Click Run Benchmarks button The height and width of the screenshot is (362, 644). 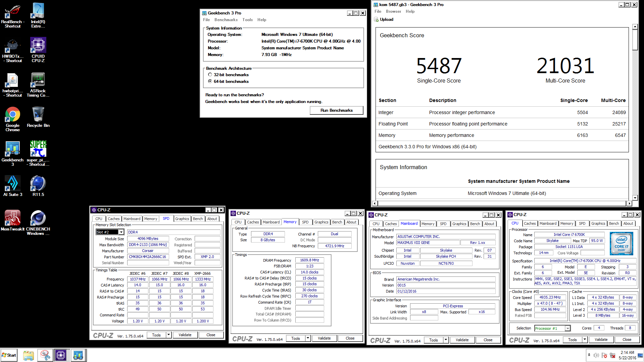coord(337,110)
